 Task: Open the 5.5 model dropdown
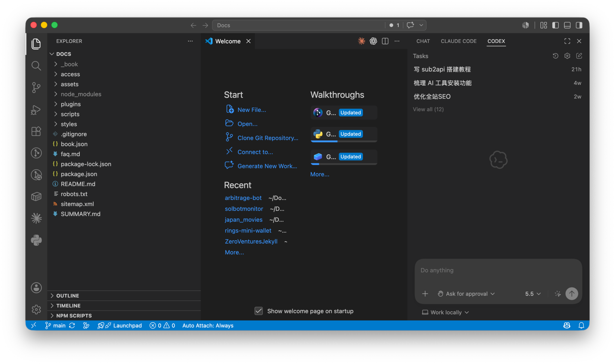coord(533,293)
